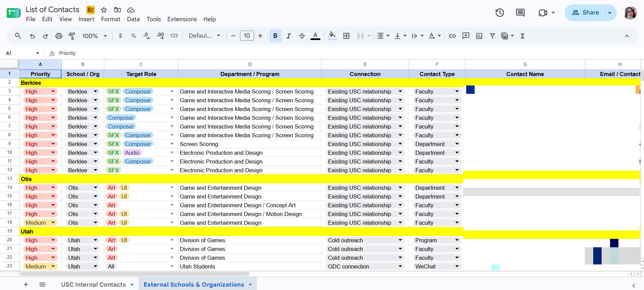
Task: Toggle bold formatting
Action: point(275,36)
